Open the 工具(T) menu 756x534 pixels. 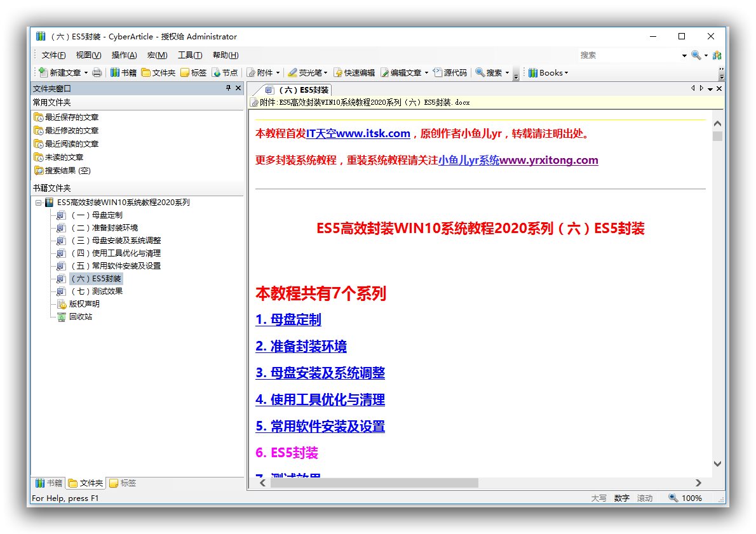pyautogui.click(x=190, y=55)
